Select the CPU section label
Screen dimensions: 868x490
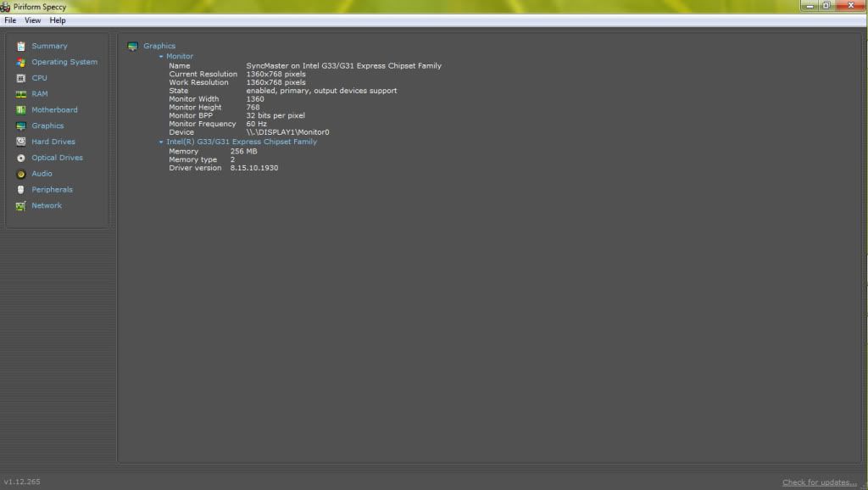39,78
